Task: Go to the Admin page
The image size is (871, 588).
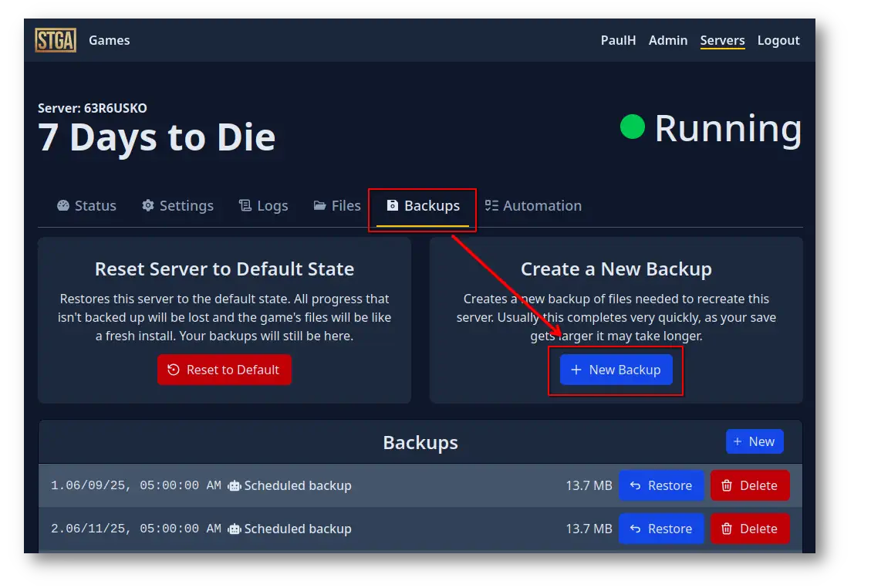Action: click(667, 40)
